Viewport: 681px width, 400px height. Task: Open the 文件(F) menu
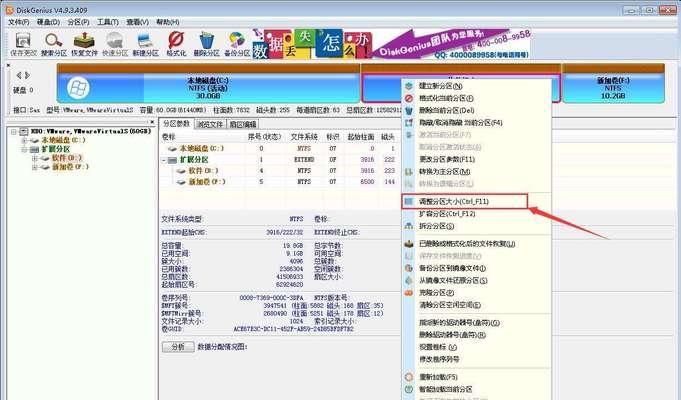(18, 22)
